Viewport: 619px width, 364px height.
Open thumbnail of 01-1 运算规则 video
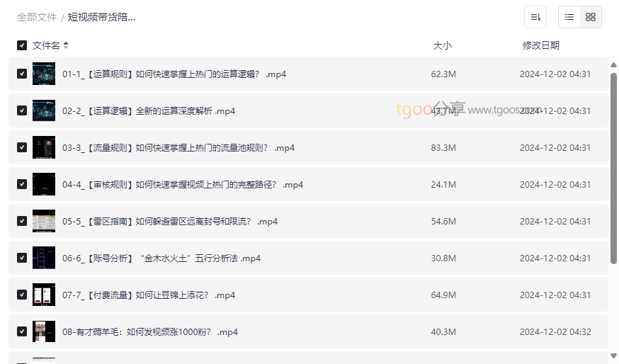coord(44,74)
